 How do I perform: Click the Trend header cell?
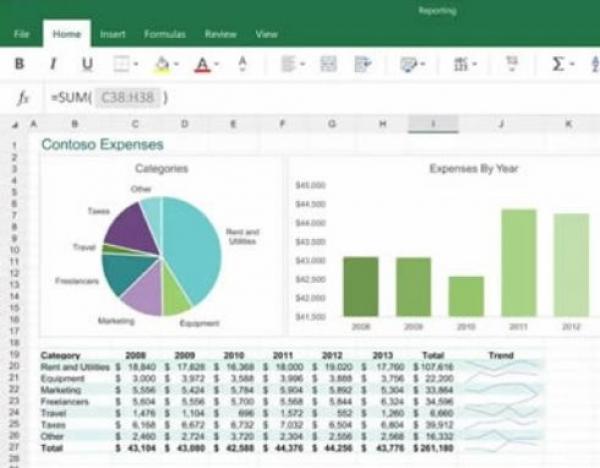(501, 355)
